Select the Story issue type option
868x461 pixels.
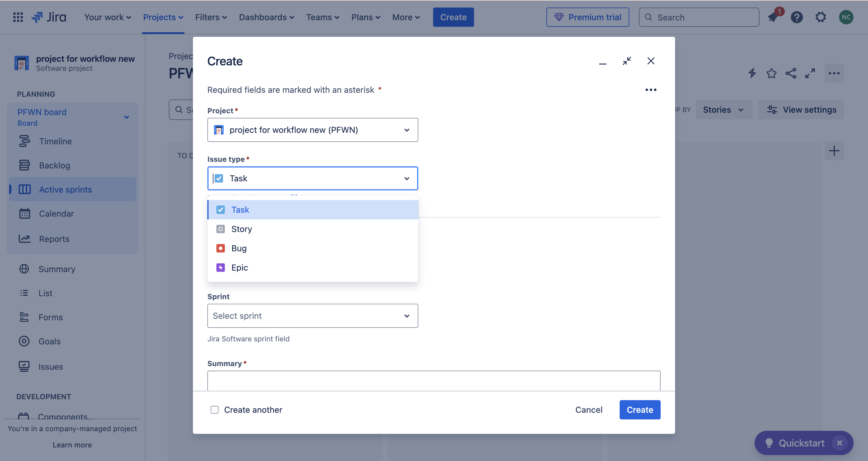(x=241, y=229)
